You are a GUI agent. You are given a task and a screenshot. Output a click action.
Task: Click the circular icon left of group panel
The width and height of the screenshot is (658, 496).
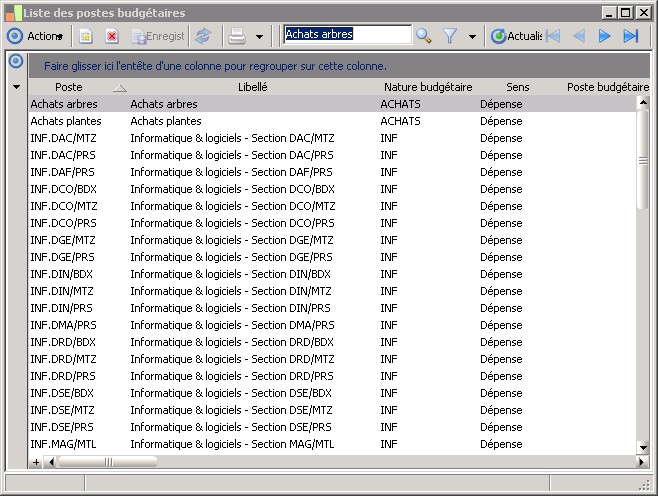(15, 62)
